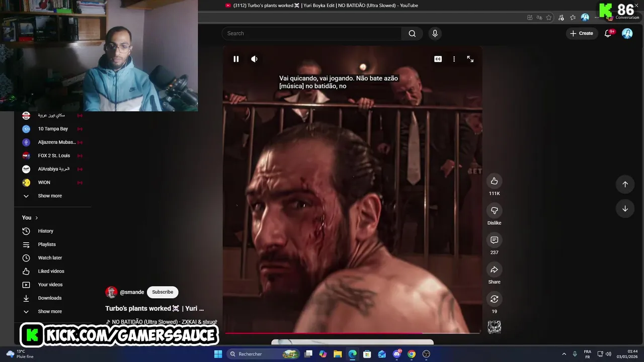The width and height of the screenshot is (644, 362).
Task: Open 10 Tampa Bay subscription
Action: (53, 129)
